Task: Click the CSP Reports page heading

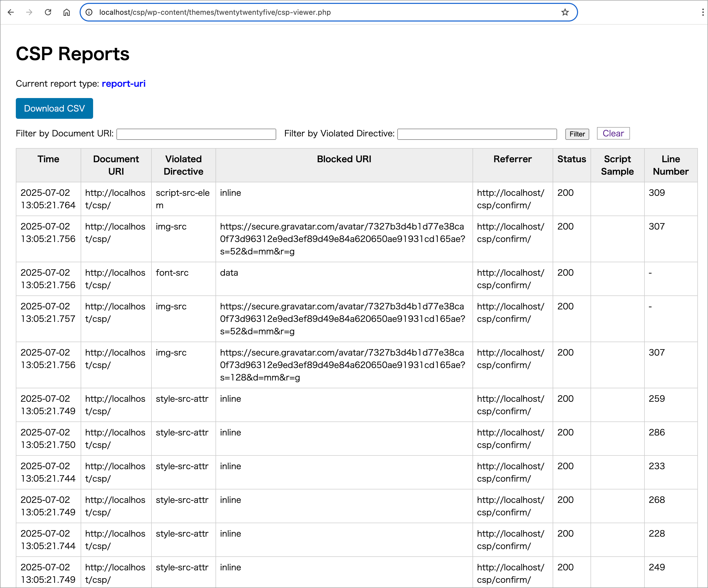Action: [x=73, y=54]
